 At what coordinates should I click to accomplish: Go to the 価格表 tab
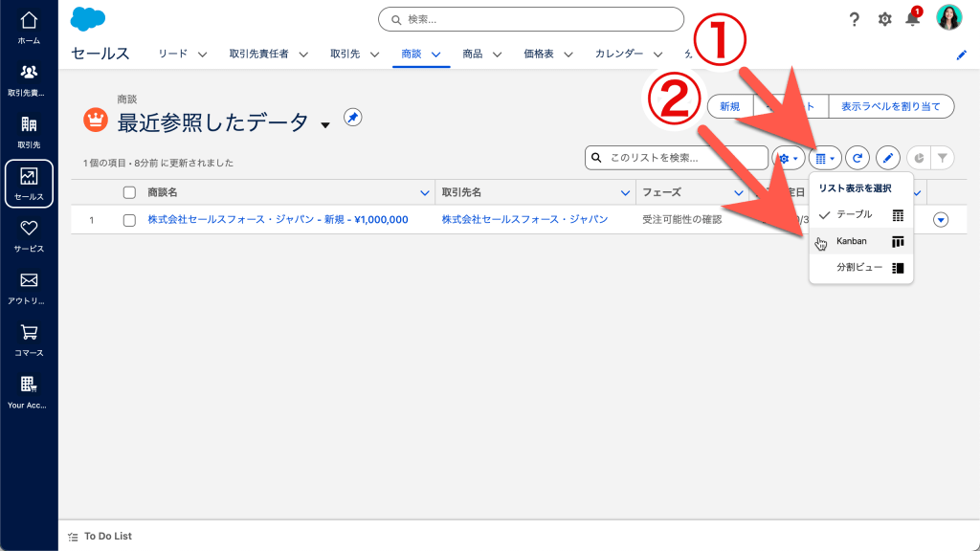tap(539, 54)
